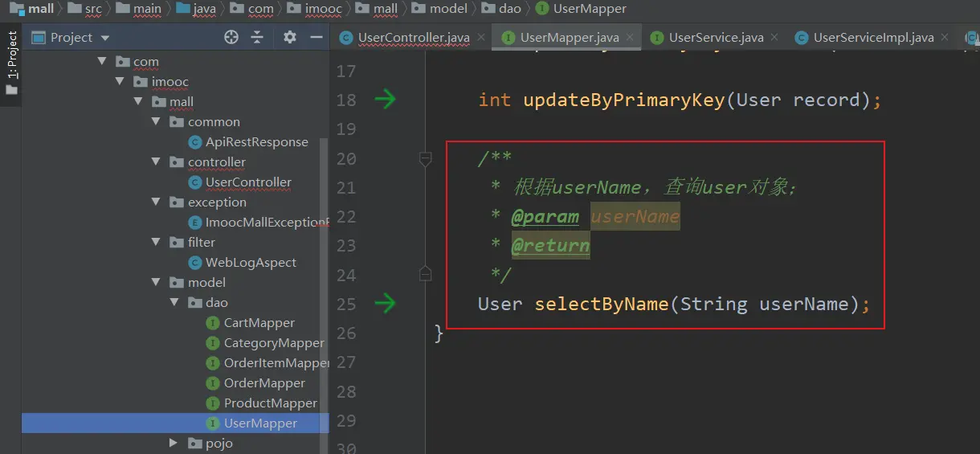Hide the Project panel with minus icon
This screenshot has height=454, width=980.
click(316, 37)
